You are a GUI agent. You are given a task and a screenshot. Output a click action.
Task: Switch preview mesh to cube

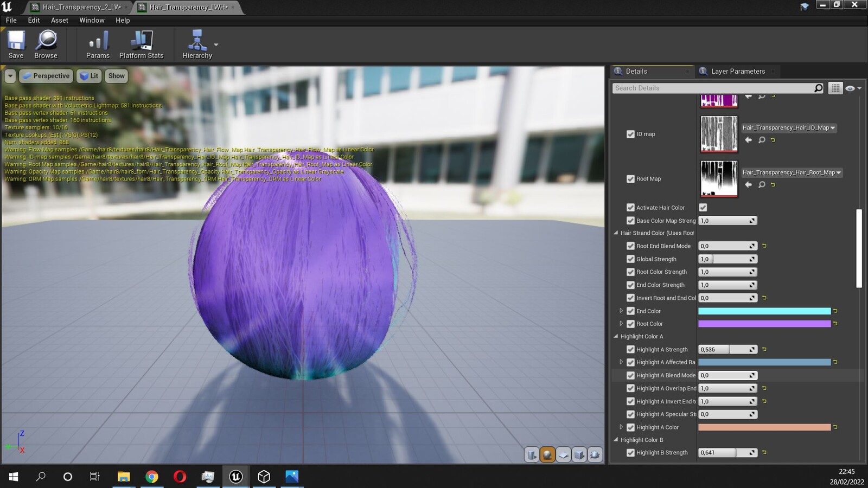click(x=579, y=455)
